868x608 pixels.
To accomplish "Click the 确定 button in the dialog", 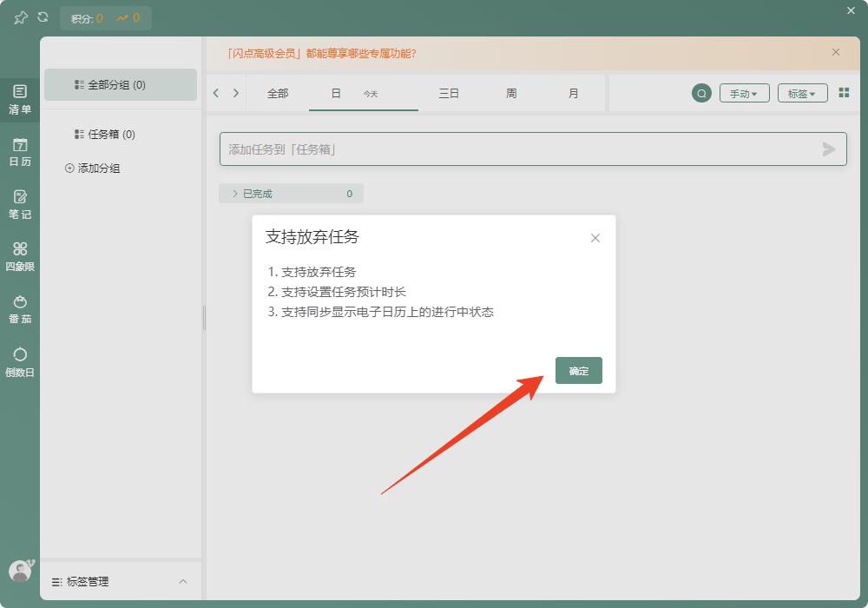I will point(578,370).
